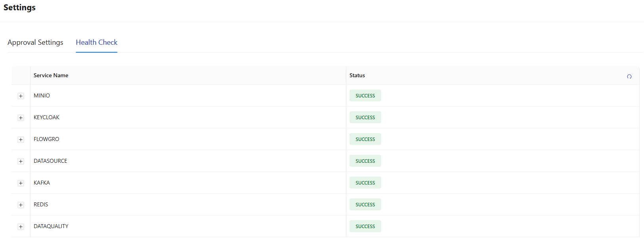
Task: Expand the DATAQUALITY row details
Action: (21, 227)
